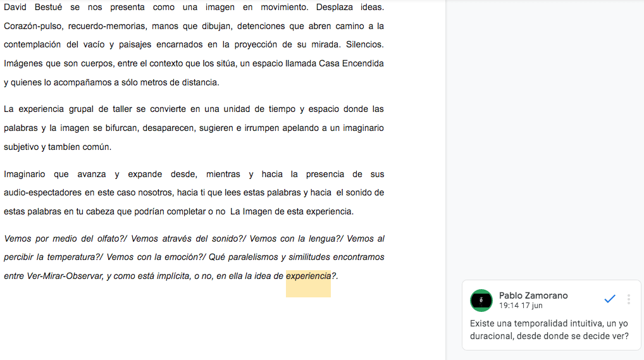Select the comment text about temporalidad intuitiva
Image resolution: width=644 pixels, height=360 pixels.
(548, 330)
